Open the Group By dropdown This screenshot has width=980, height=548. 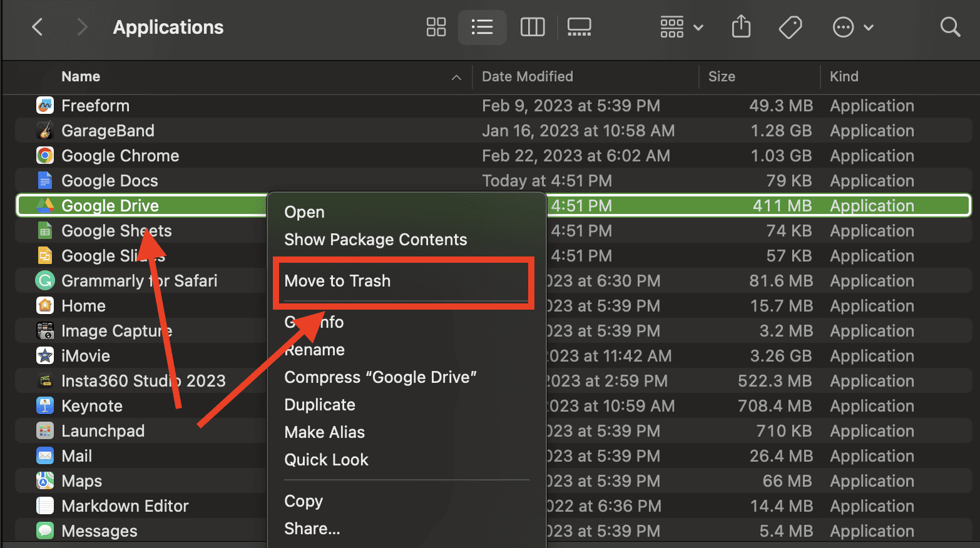pos(681,28)
